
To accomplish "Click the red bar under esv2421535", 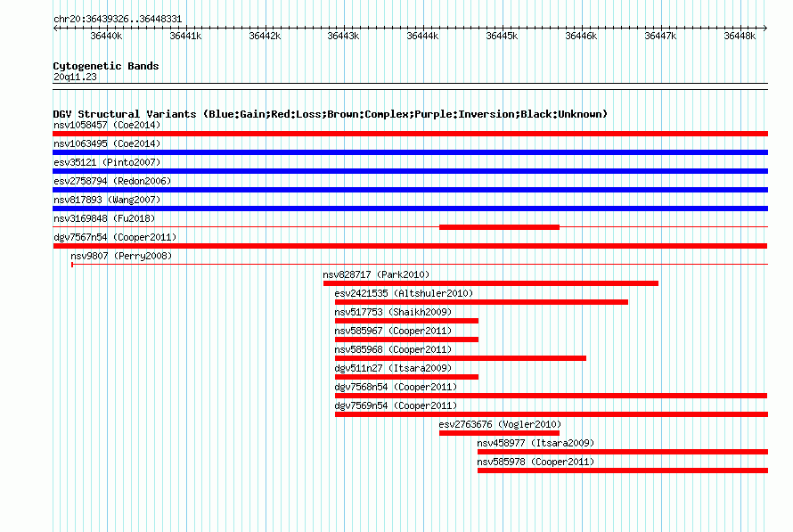I will click(x=481, y=302).
